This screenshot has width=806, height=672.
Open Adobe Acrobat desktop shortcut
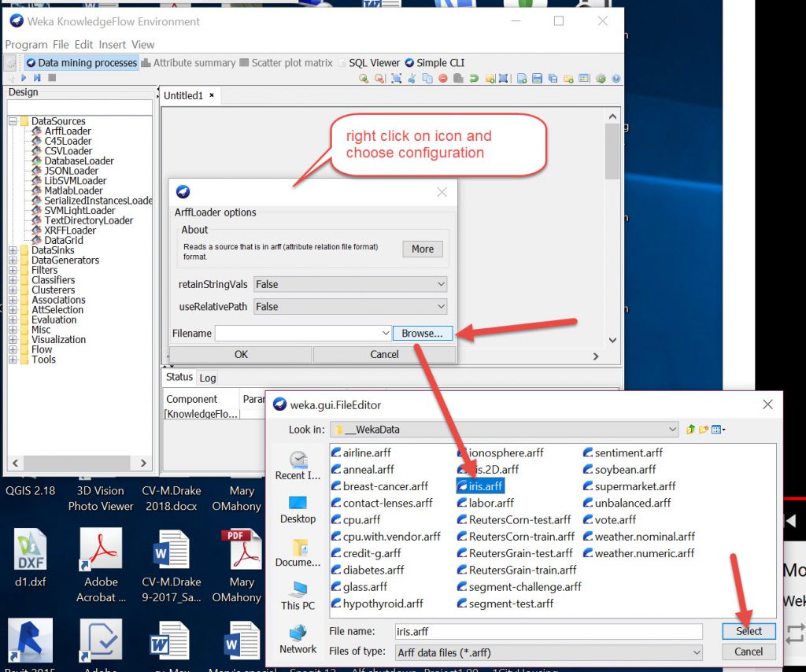tap(101, 567)
